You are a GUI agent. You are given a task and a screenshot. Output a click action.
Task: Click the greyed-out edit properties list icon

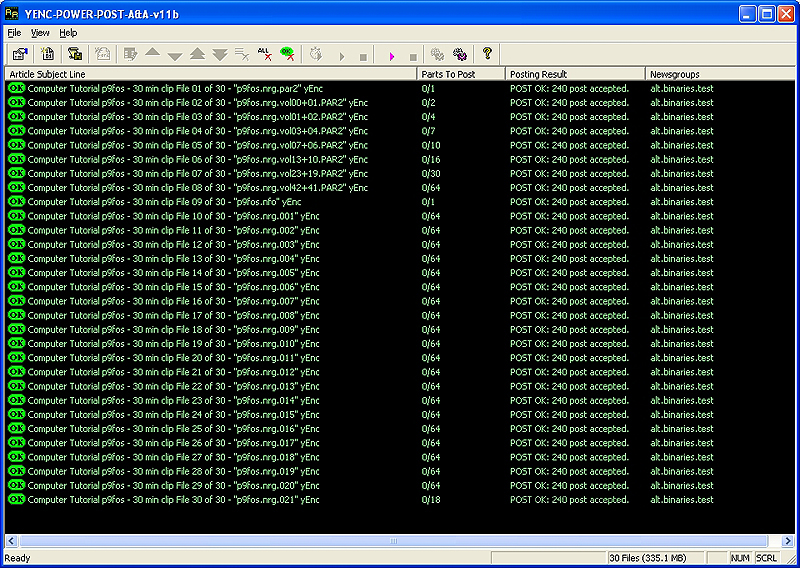(x=131, y=54)
